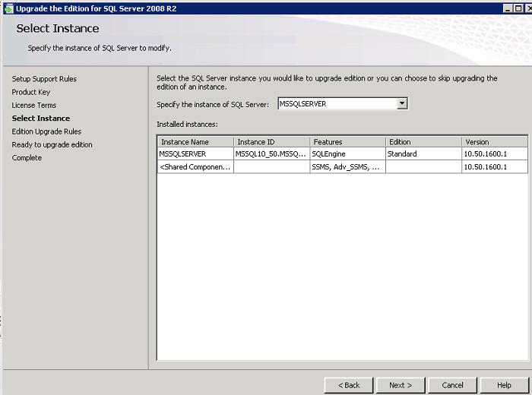The image size is (532, 395).
Task: Go back with the < Back button
Action: 348,385
